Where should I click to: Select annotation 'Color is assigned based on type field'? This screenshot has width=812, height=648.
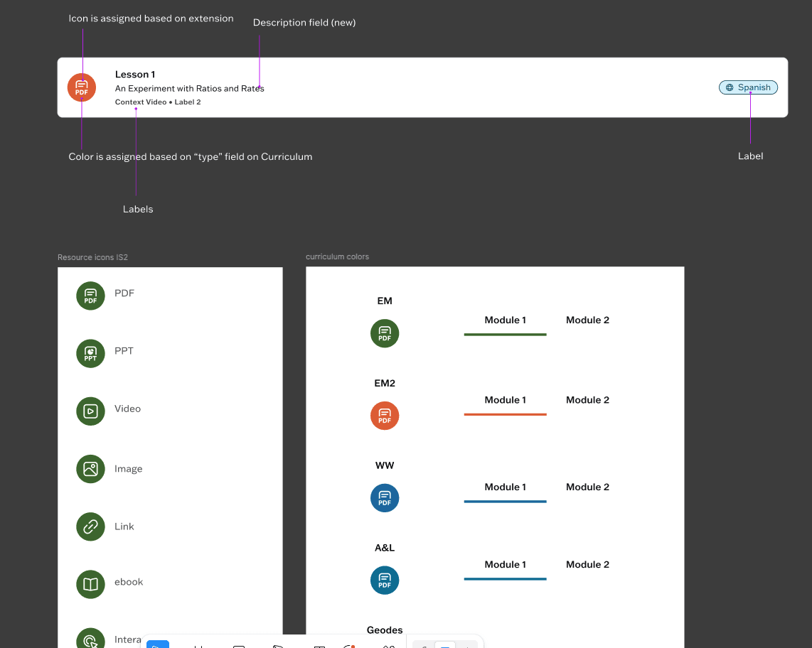click(191, 157)
